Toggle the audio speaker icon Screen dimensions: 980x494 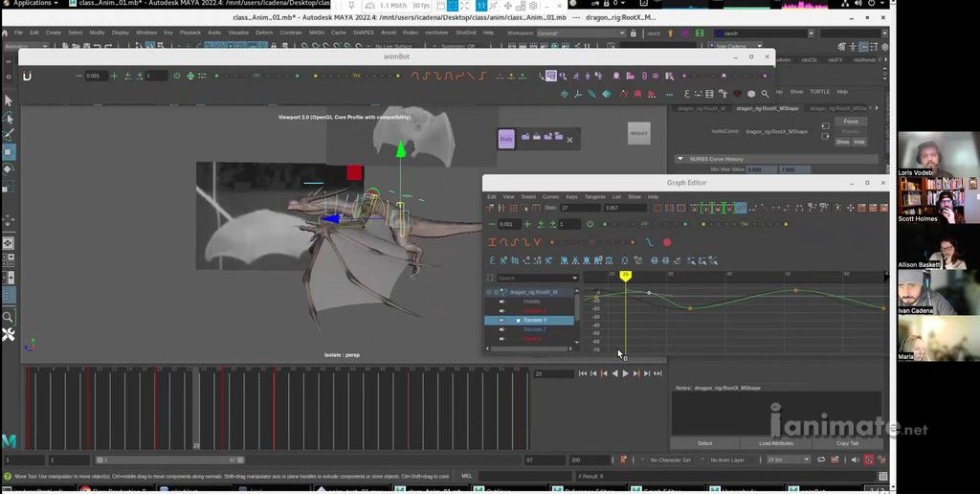856,460
